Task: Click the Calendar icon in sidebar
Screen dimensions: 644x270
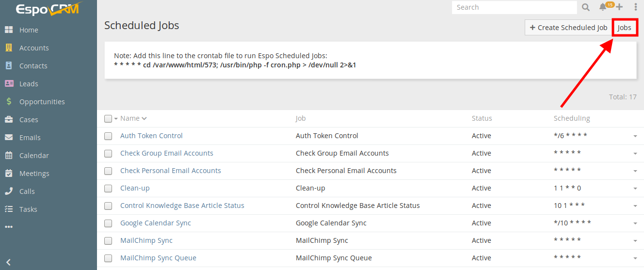Action: pyautogui.click(x=9, y=155)
